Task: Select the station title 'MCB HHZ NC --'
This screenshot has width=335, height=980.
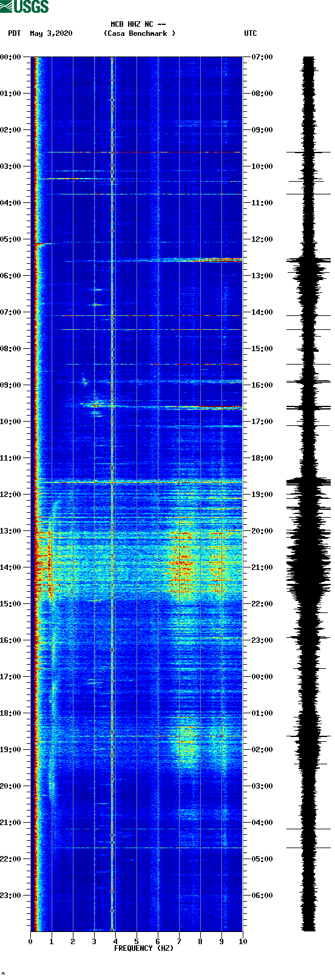Action: pyautogui.click(x=138, y=24)
